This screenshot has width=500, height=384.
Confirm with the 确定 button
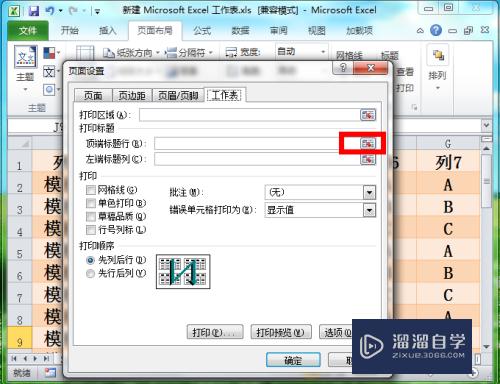click(293, 360)
